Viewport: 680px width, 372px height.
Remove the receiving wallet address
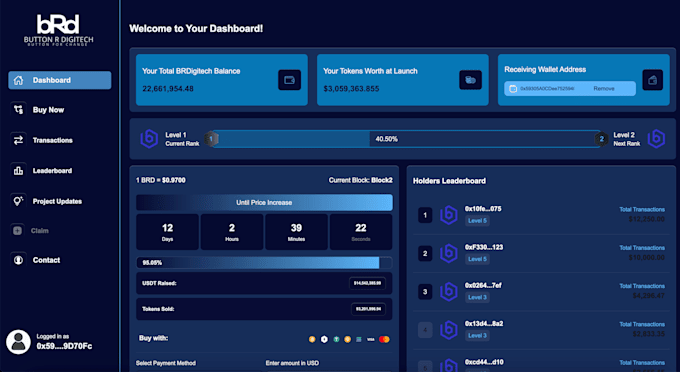[604, 88]
